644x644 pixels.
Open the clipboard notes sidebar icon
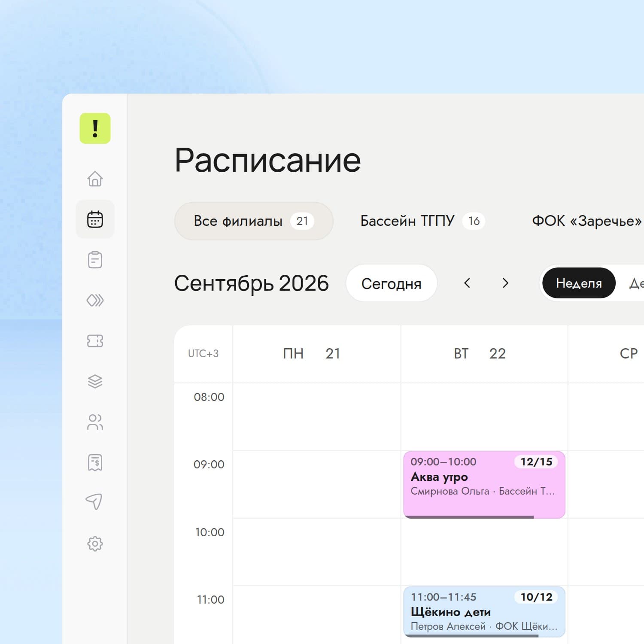(95, 260)
